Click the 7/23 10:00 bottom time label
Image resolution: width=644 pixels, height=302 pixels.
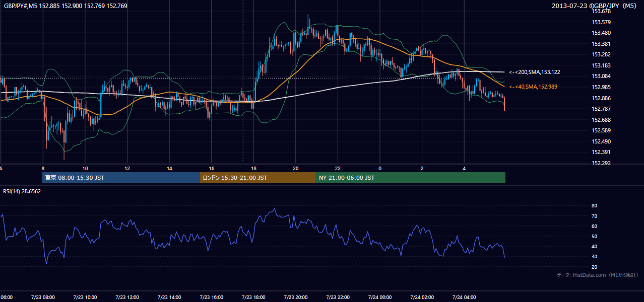point(85,297)
